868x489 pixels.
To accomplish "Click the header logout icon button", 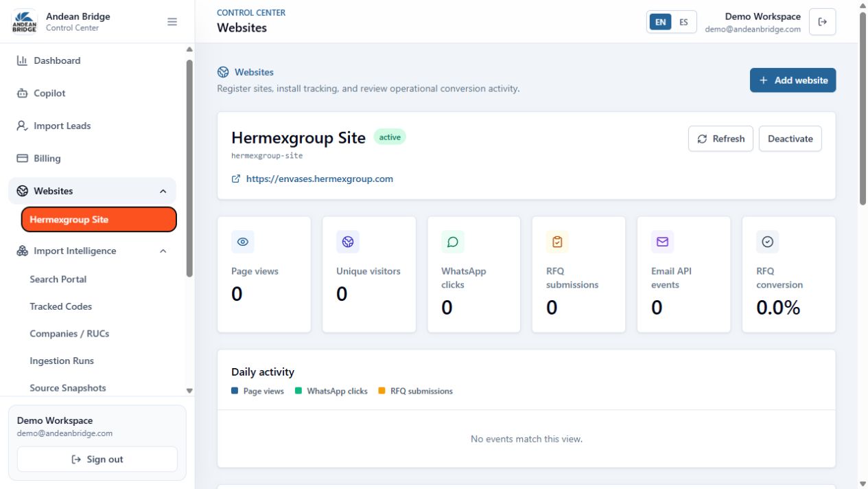I will click(823, 22).
